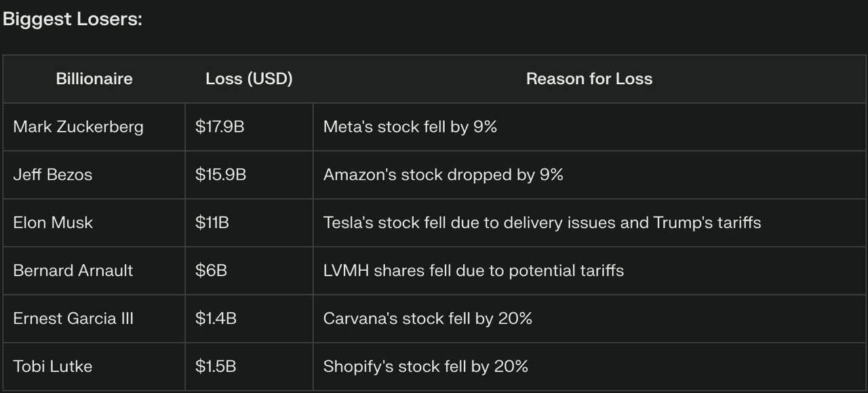Click the $17.9B loss value
This screenshot has height=393, width=868.
[x=219, y=127]
